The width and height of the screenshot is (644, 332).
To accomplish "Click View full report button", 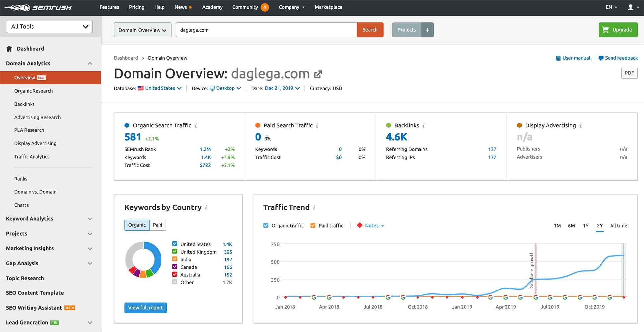I will point(146,308).
